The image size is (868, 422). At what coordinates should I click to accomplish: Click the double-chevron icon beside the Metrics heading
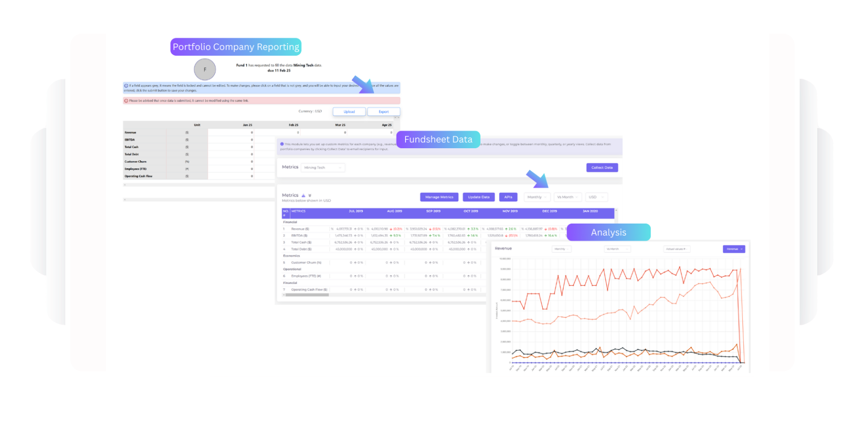pos(310,195)
